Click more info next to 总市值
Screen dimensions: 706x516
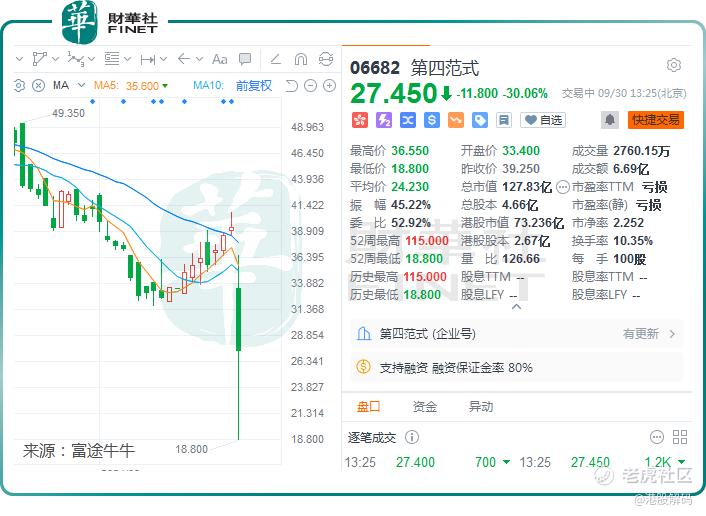563,187
